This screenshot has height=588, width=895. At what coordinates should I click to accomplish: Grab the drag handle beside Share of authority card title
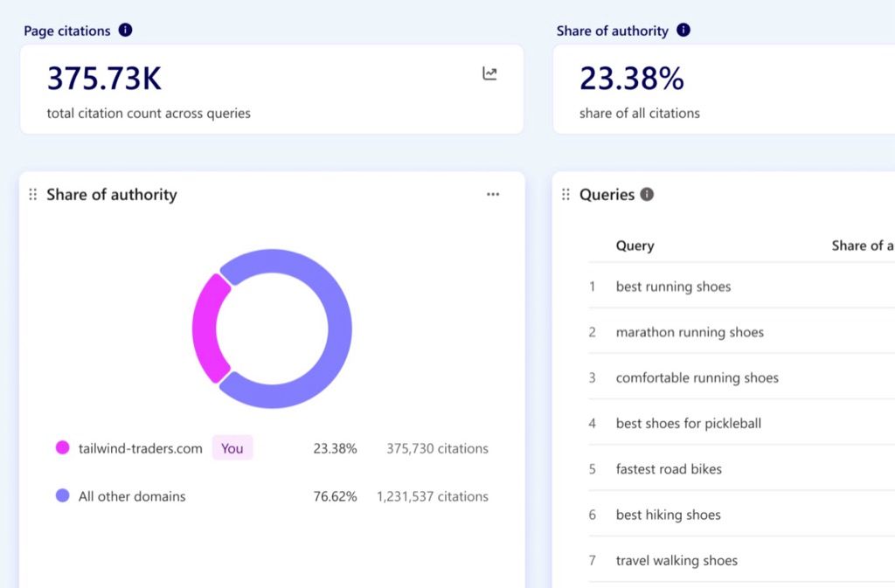point(33,195)
